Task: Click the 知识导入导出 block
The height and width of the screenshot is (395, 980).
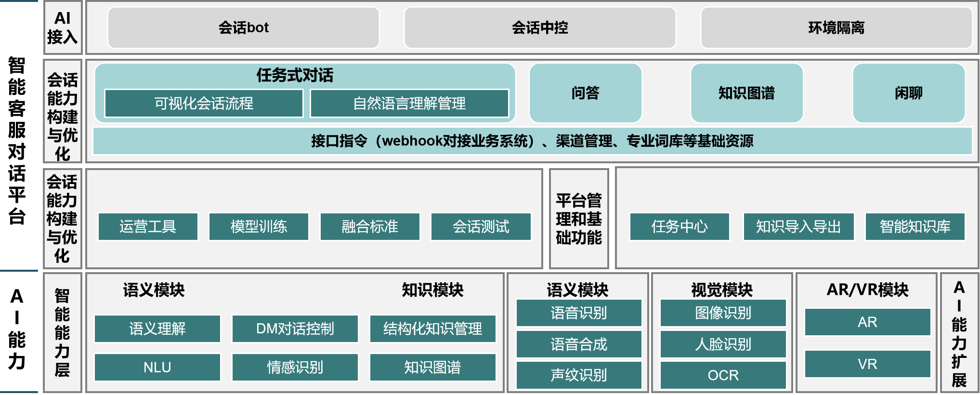Action: click(x=798, y=226)
